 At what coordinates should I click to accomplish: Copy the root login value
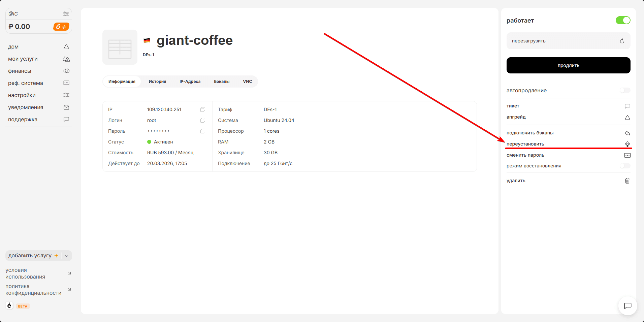pyautogui.click(x=203, y=120)
